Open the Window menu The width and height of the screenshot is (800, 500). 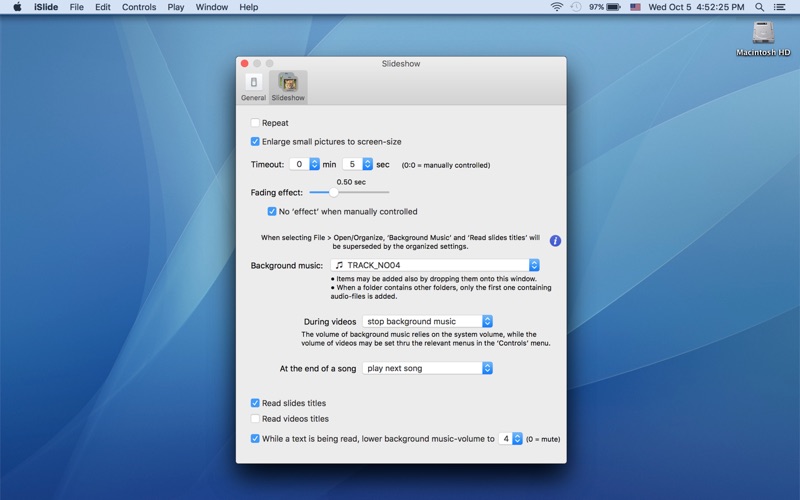(x=212, y=7)
